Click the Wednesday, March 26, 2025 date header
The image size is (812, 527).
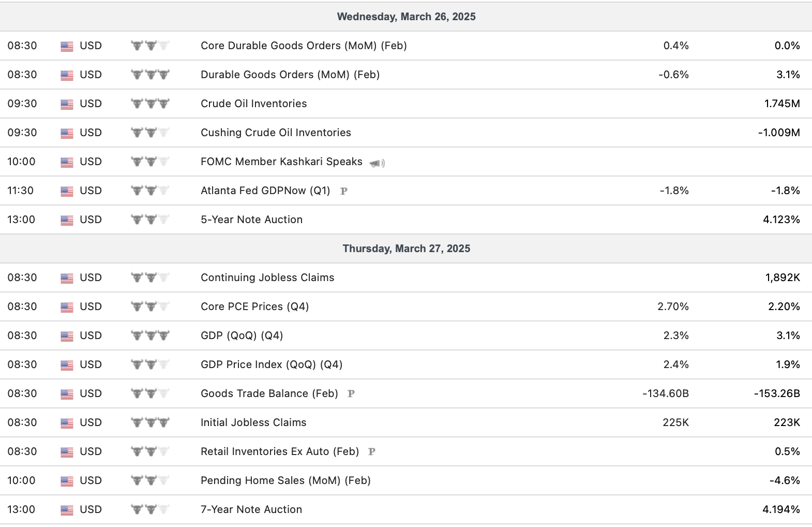[406, 17]
